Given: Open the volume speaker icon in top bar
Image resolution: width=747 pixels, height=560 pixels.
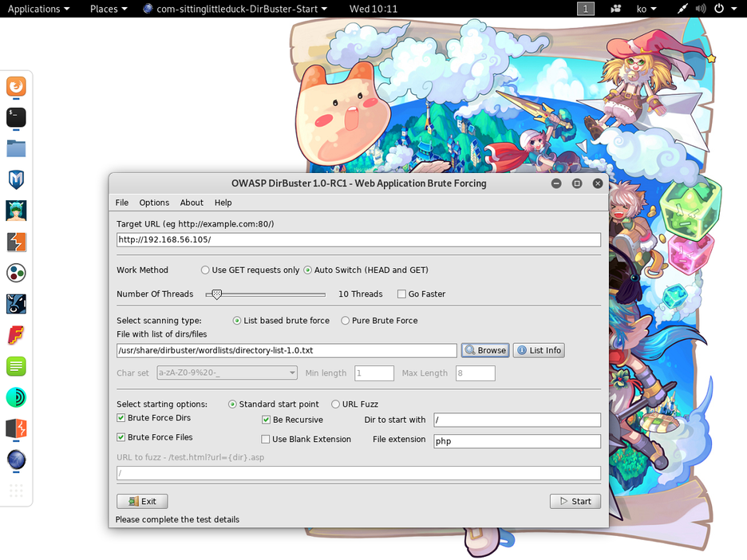Looking at the screenshot, I should [701, 9].
